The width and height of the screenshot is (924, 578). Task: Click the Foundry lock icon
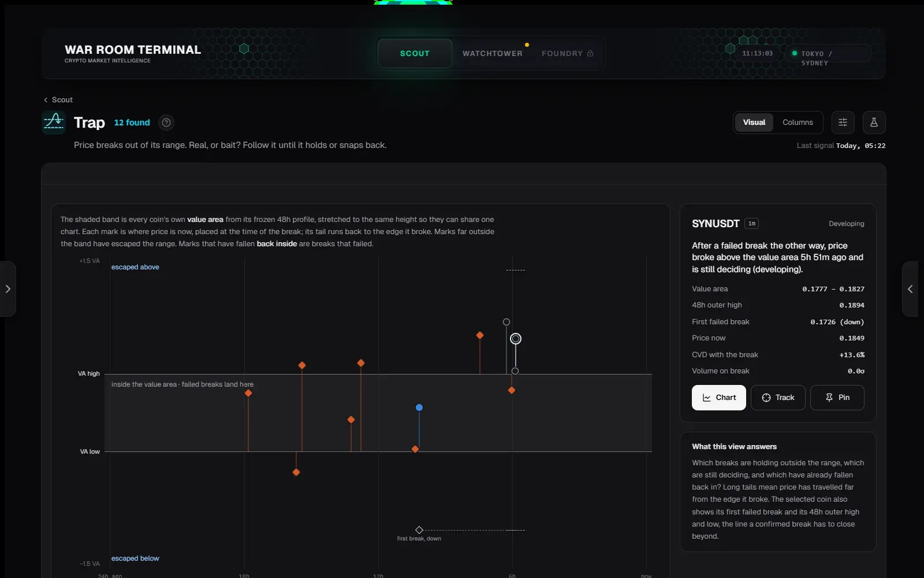click(x=590, y=53)
